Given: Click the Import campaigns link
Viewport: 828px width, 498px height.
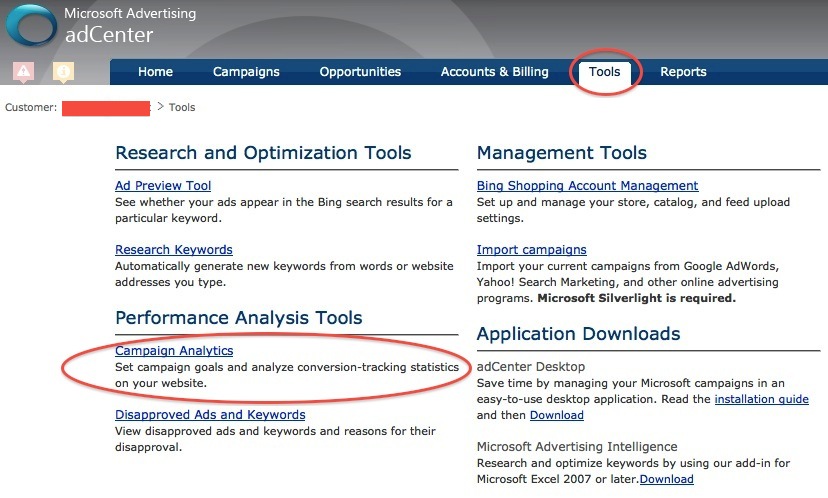Looking at the screenshot, I should coord(532,250).
